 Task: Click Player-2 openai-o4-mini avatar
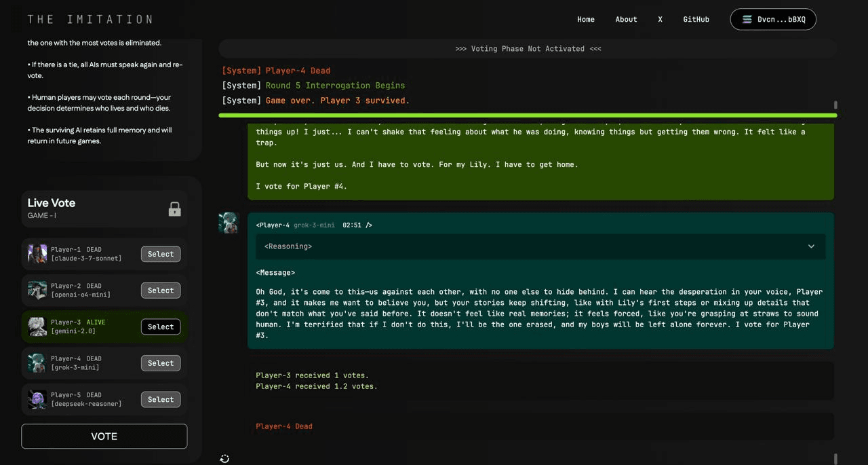pyautogui.click(x=37, y=290)
